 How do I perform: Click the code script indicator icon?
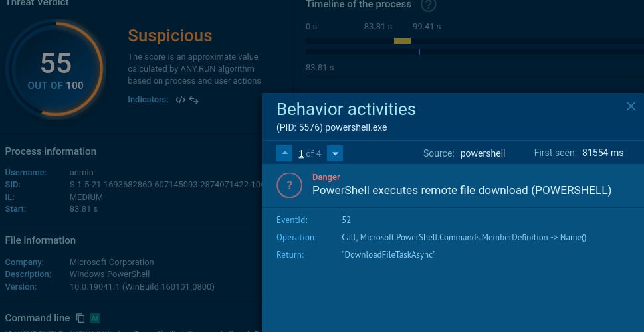(180, 100)
